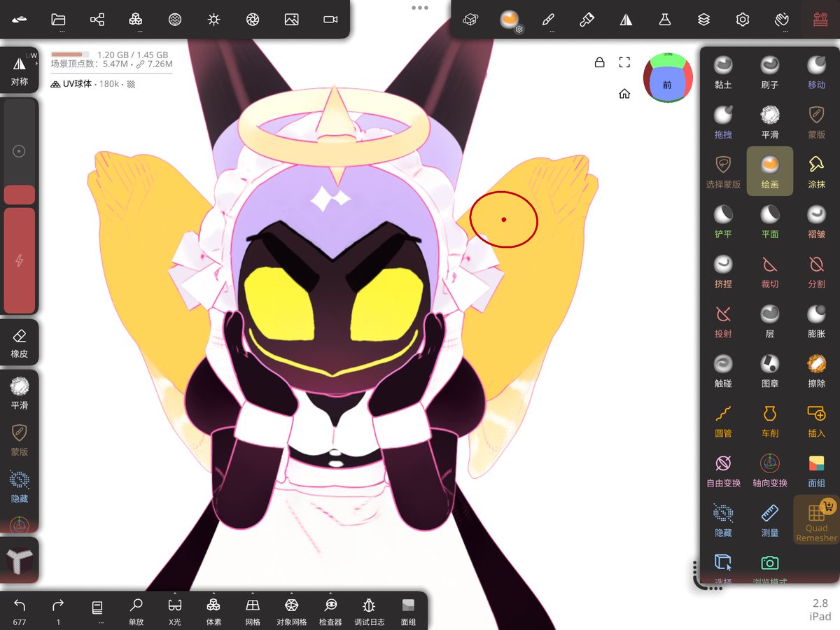The height and width of the screenshot is (630, 840).
Task: Select the 分割 split tool
Action: pos(816,271)
